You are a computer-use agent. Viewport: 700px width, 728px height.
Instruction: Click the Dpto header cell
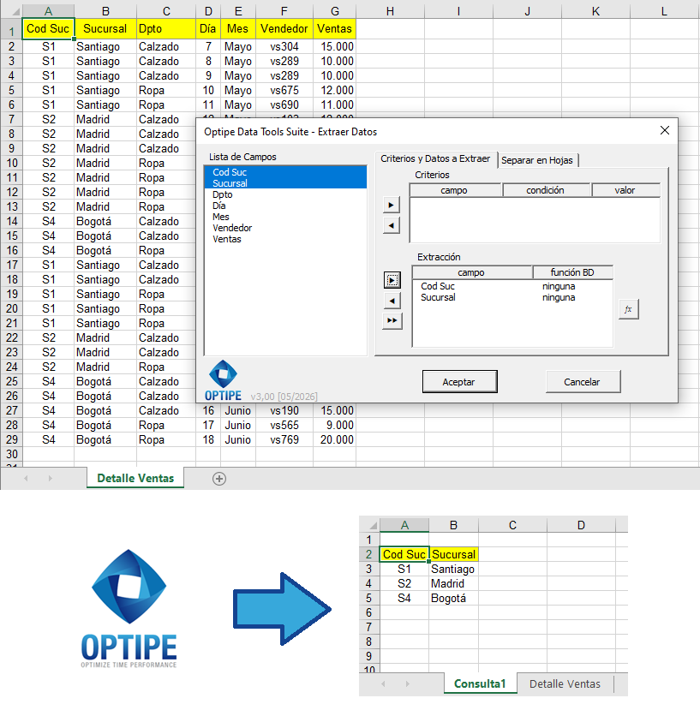[x=166, y=29]
